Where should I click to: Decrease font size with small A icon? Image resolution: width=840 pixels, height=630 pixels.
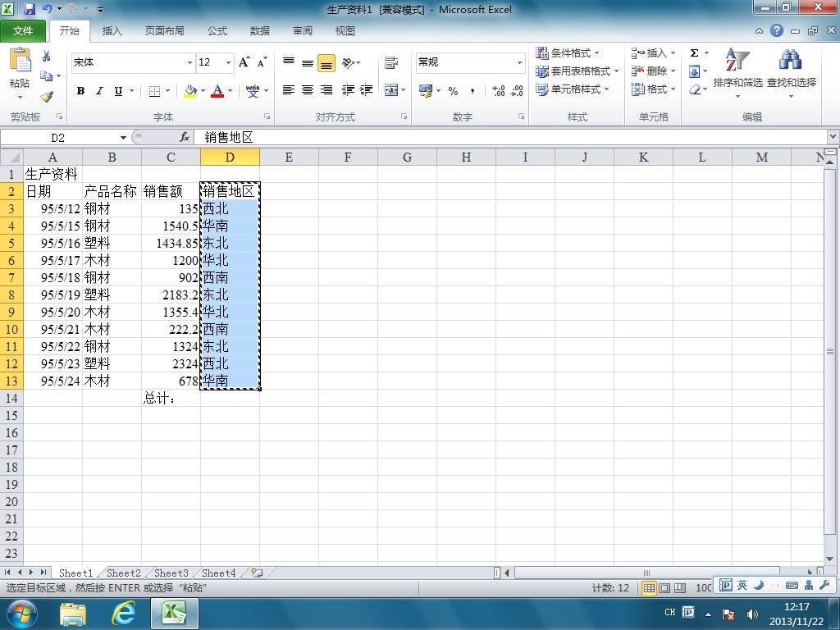click(x=262, y=62)
